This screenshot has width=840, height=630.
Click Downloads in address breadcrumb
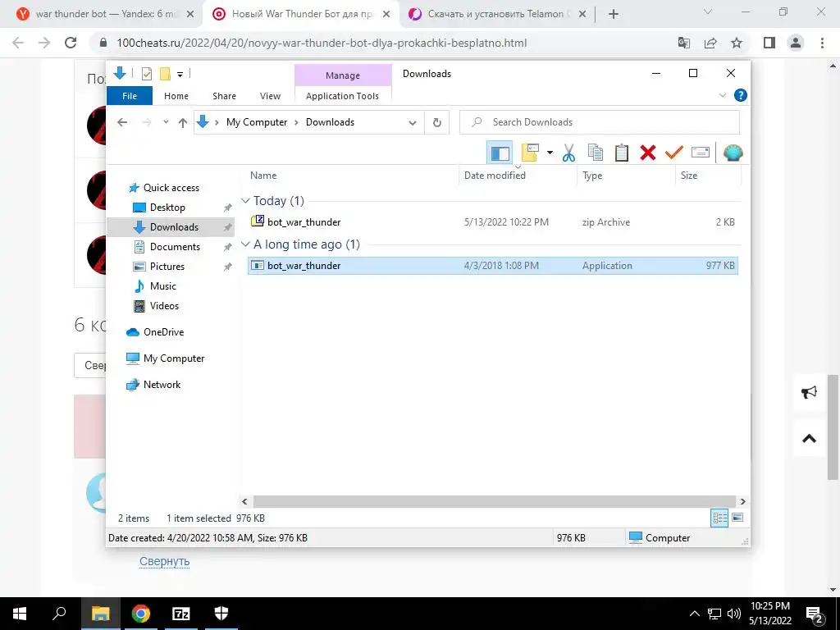coord(330,122)
